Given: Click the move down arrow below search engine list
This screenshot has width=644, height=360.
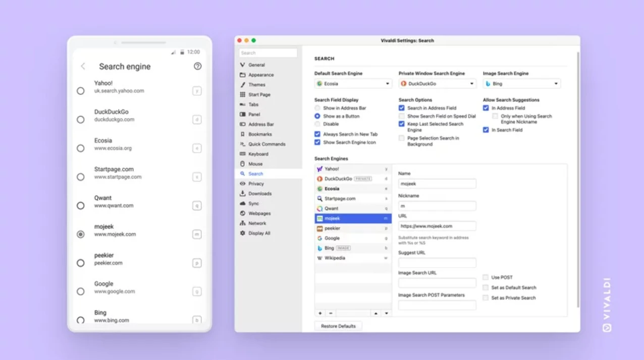Looking at the screenshot, I should [x=386, y=313].
